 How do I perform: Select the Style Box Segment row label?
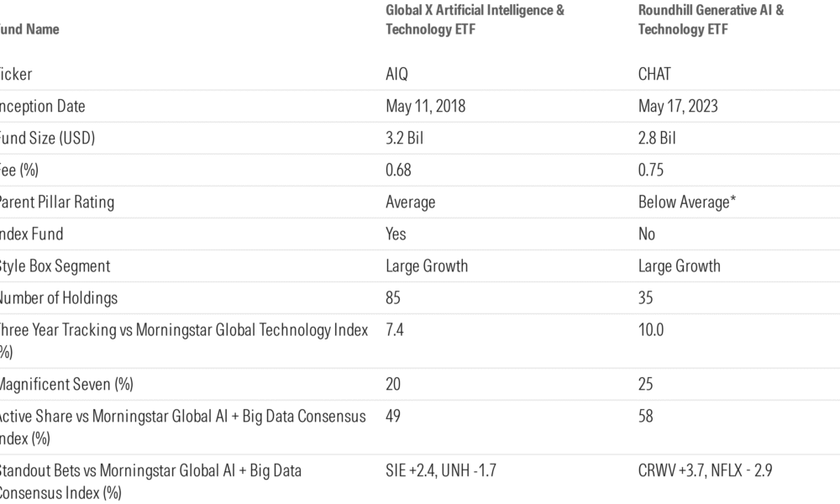[x=54, y=266]
